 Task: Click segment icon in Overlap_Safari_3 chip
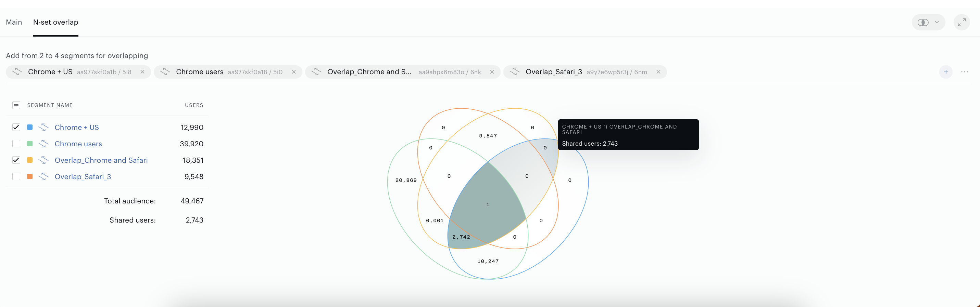(x=515, y=71)
